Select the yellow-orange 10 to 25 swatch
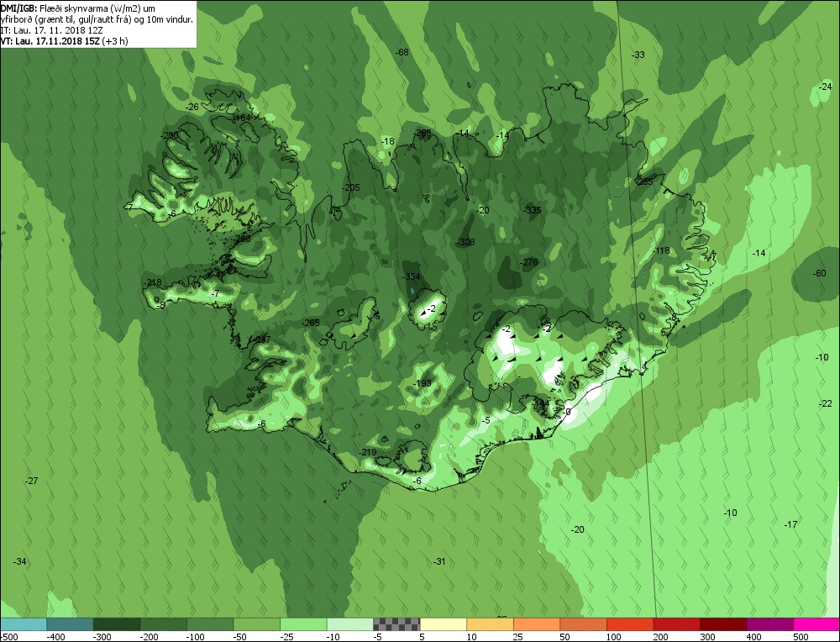Viewport: 840px width, 642px height. 490,624
